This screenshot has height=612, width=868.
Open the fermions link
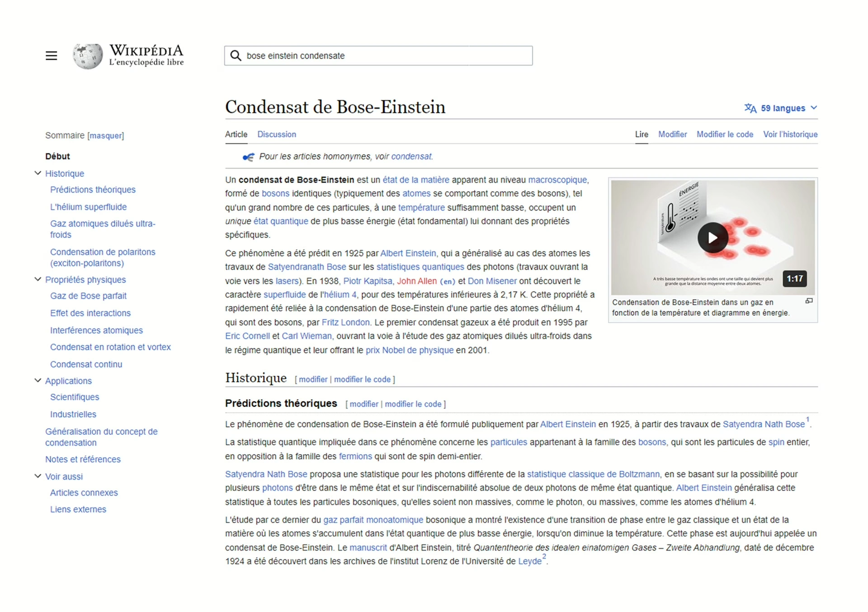(x=355, y=457)
